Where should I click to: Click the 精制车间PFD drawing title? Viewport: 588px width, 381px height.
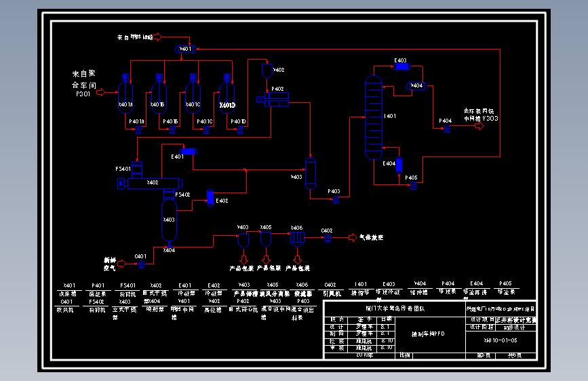tap(428, 334)
